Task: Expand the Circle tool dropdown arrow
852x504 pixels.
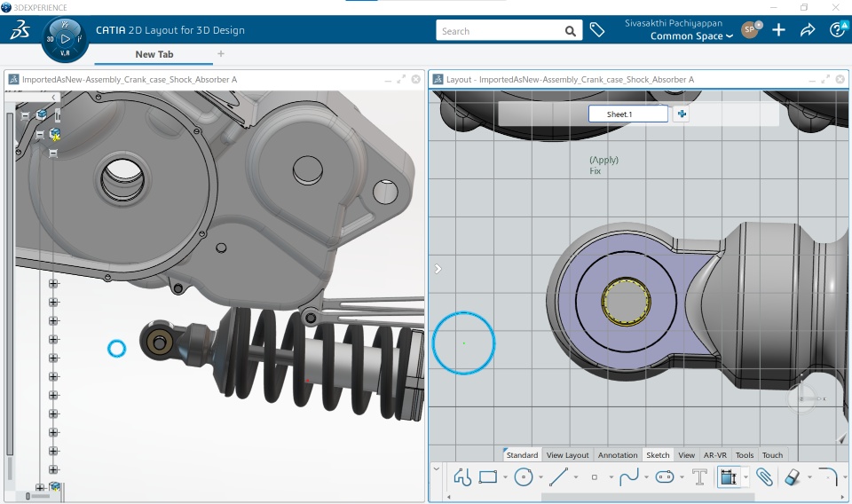Action: 540,477
